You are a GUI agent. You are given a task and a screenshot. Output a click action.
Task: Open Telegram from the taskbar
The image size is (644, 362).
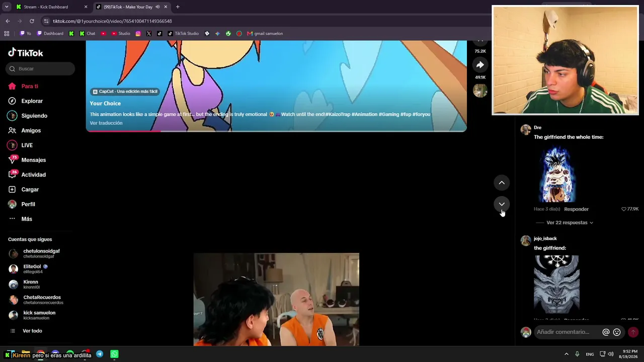[100, 354]
